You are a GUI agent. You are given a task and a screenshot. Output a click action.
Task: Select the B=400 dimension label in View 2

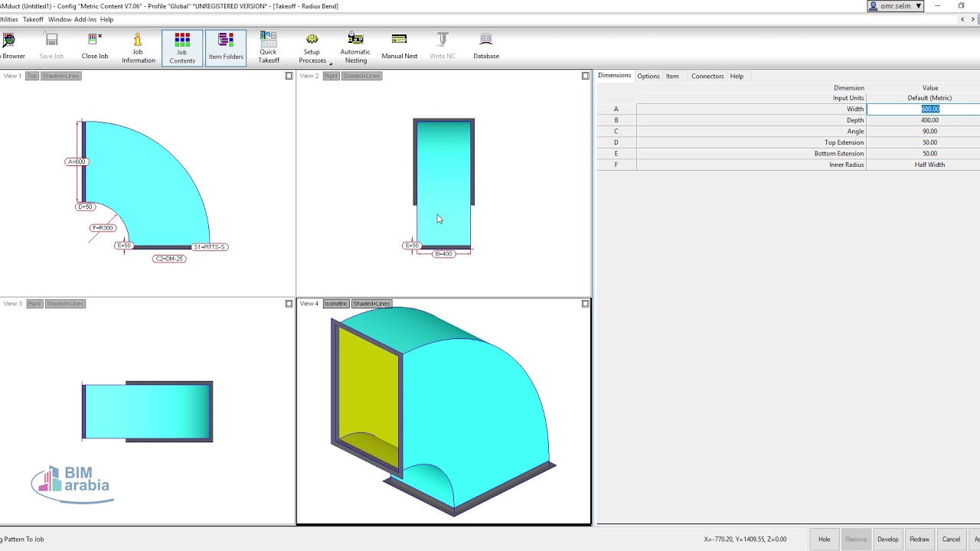(443, 254)
